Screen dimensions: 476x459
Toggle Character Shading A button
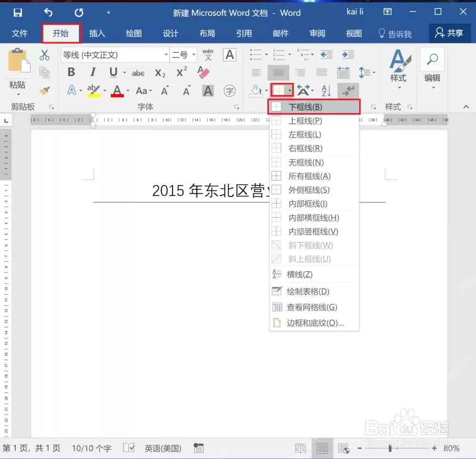point(208,91)
